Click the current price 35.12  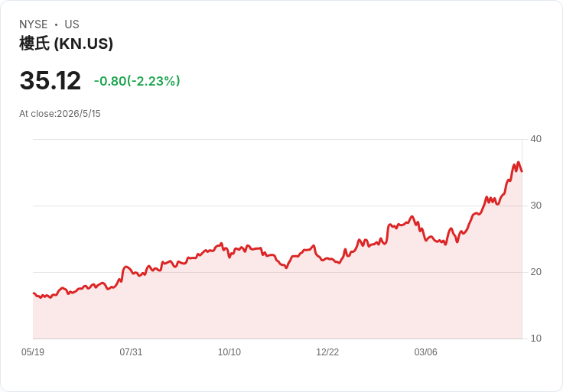50,80
